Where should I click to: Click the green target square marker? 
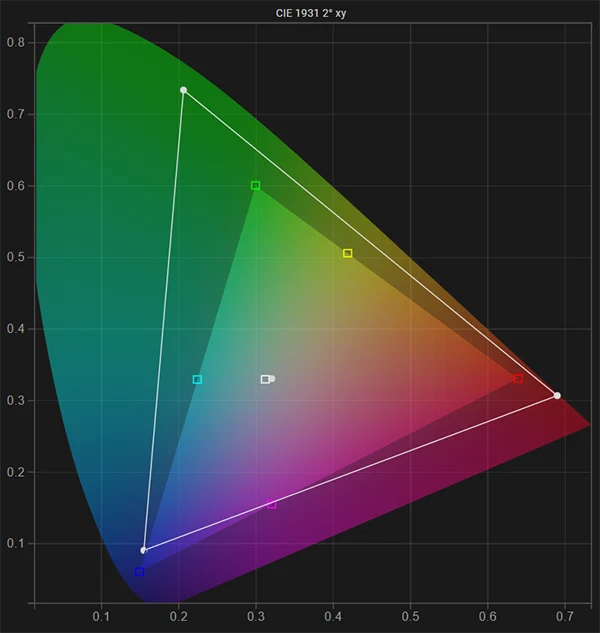point(256,186)
